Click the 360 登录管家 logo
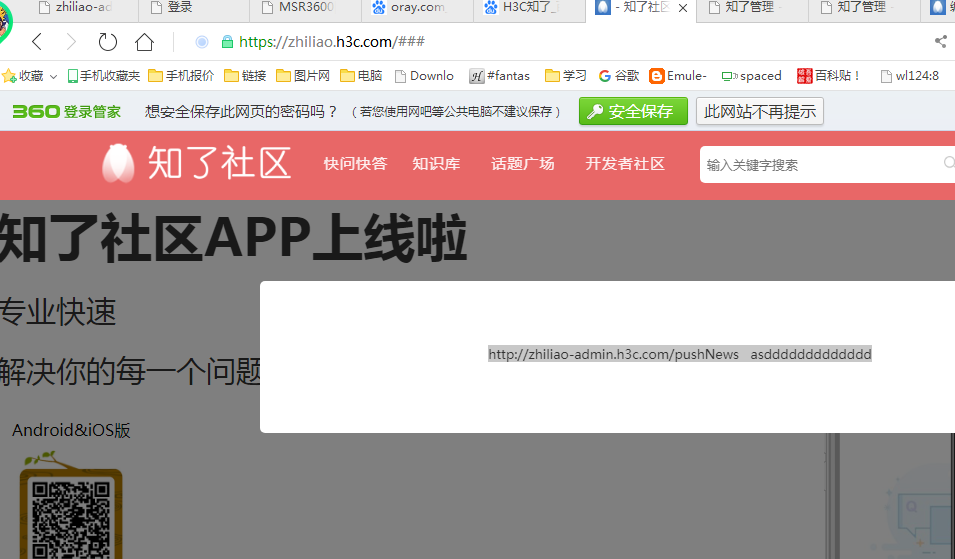This screenshot has height=559, width=955. pyautogui.click(x=67, y=111)
